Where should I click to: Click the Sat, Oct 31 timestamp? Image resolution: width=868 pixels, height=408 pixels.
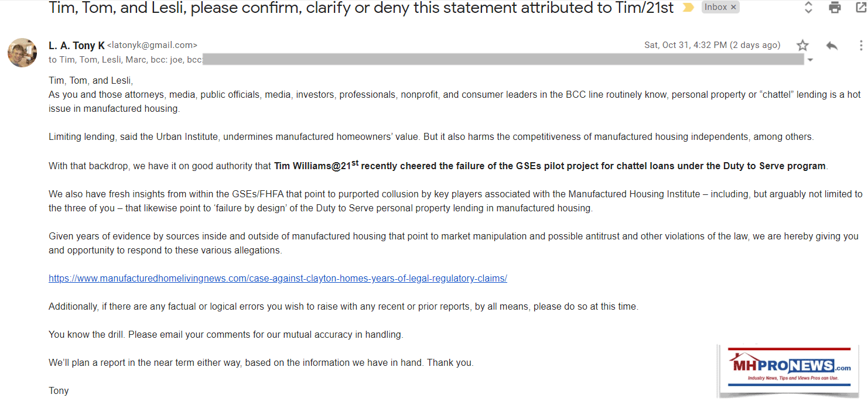pos(712,45)
